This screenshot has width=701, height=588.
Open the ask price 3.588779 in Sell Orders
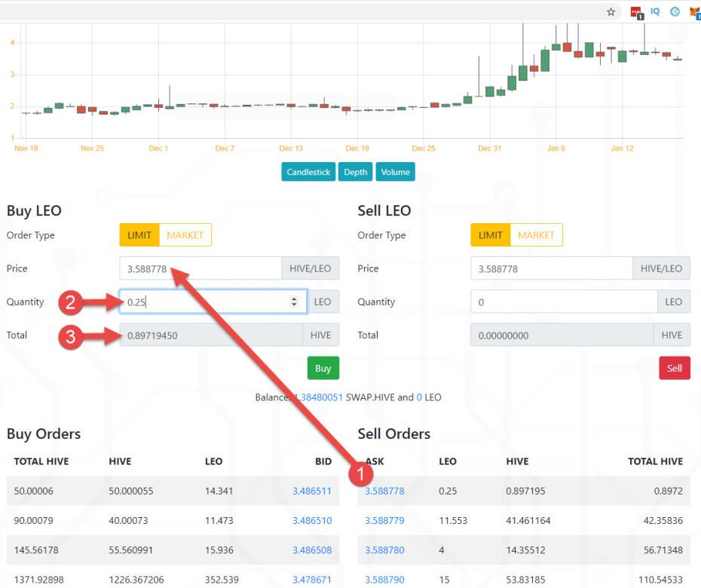coord(384,520)
